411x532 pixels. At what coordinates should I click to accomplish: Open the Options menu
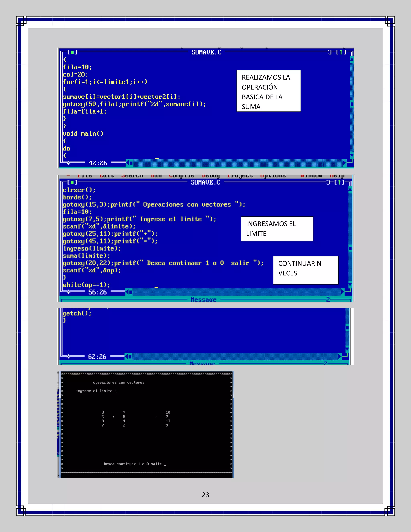273,176
